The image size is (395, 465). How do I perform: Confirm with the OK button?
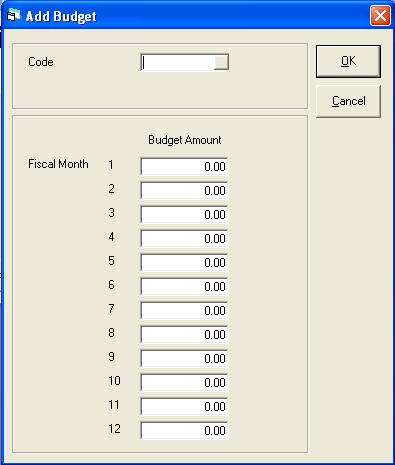coord(348,61)
